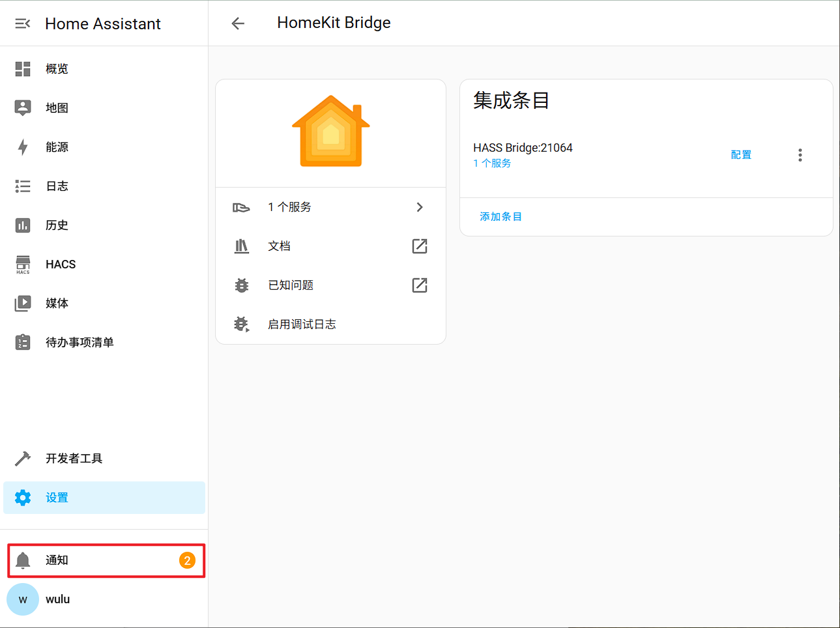Open the 待办事项清单 clipboard icon
The height and width of the screenshot is (628, 840).
[23, 343]
